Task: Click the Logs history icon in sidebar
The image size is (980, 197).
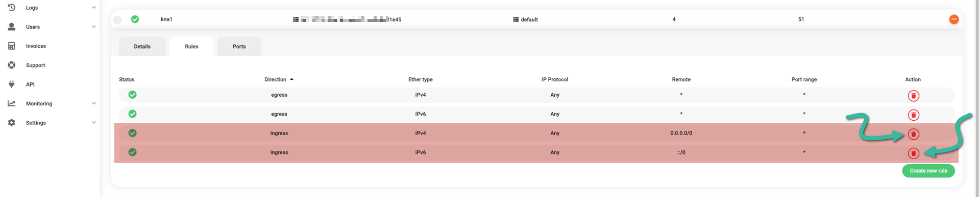Action: tap(11, 7)
